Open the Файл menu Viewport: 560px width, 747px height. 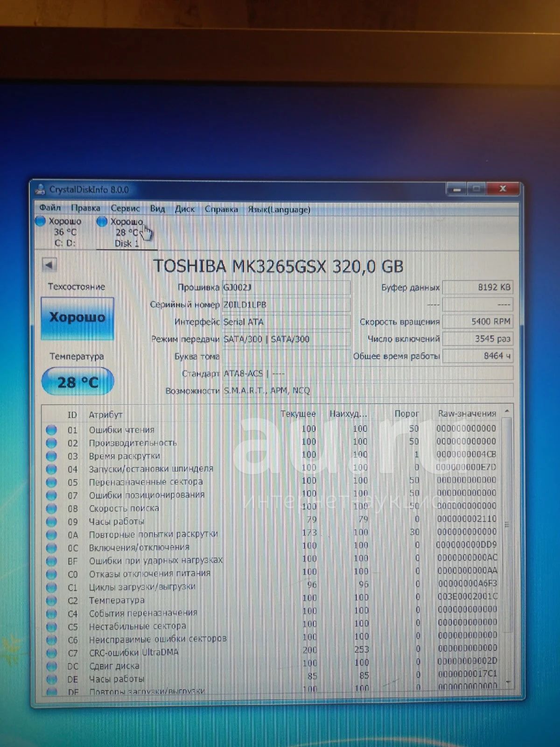click(50, 208)
